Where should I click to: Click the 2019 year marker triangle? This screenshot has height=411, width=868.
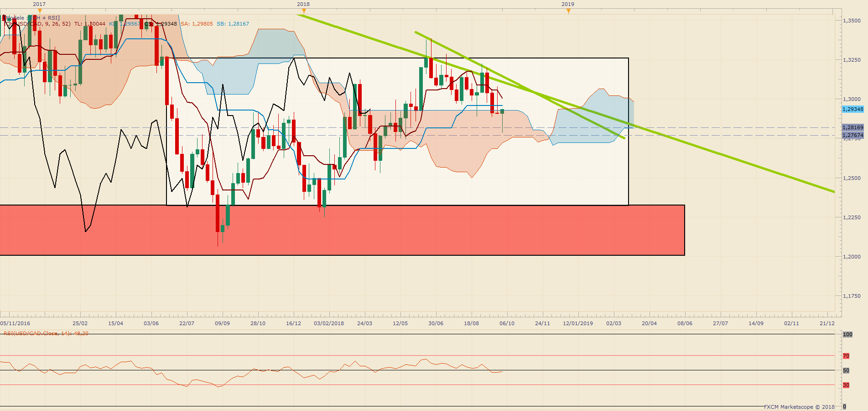(x=568, y=11)
